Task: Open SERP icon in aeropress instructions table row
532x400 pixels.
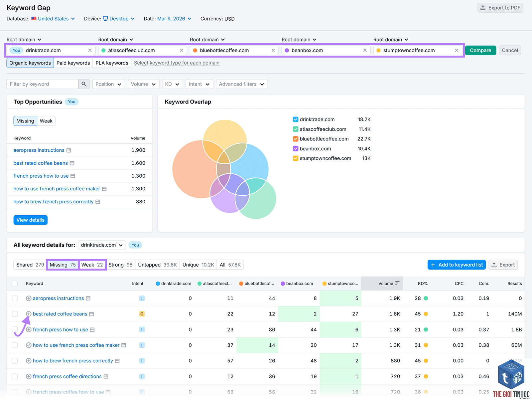Action: pos(88,299)
